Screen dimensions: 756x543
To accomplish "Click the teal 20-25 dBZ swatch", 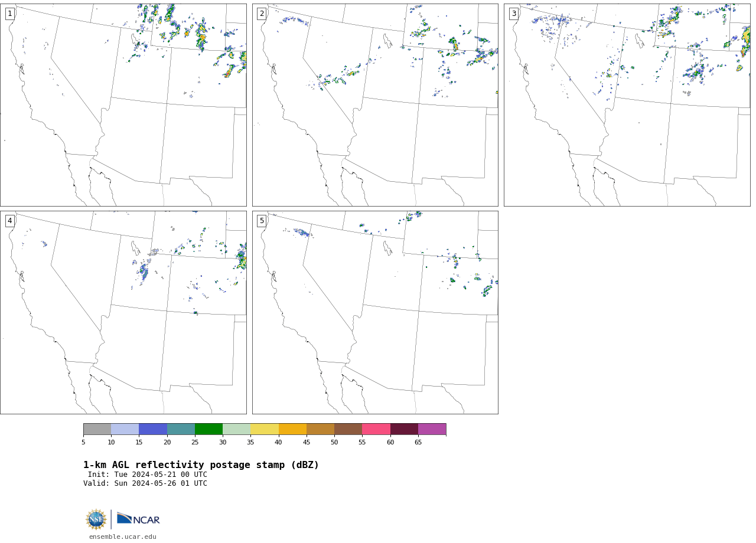I will 181,429.
